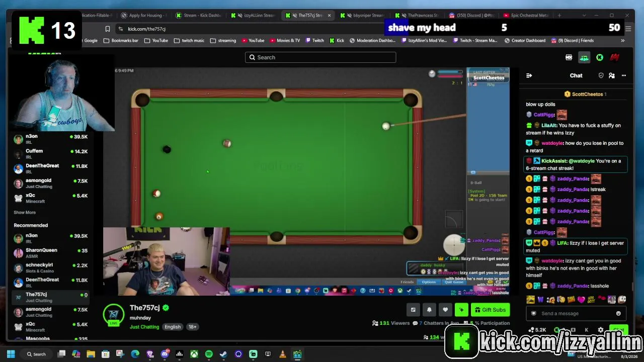The height and width of the screenshot is (362, 644).
Task: Open Microsoft Edge from the taskbar
Action: point(135,354)
